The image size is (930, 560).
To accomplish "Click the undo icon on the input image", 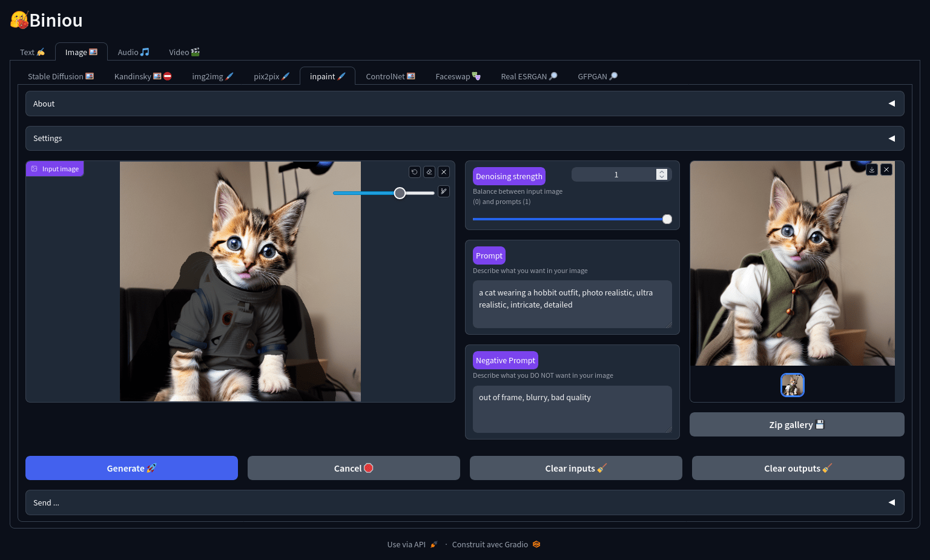I will click(x=415, y=172).
